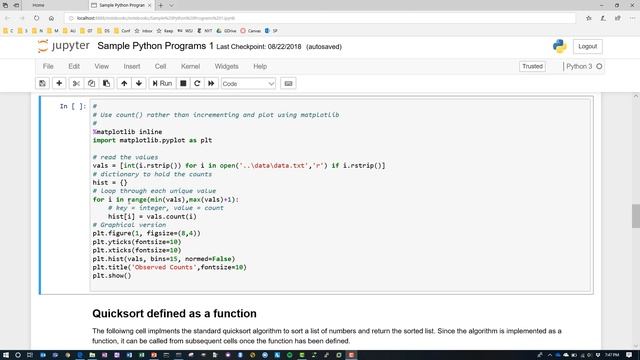Click the browser home icon
This screenshot has width=640, height=360.
coord(51,18)
